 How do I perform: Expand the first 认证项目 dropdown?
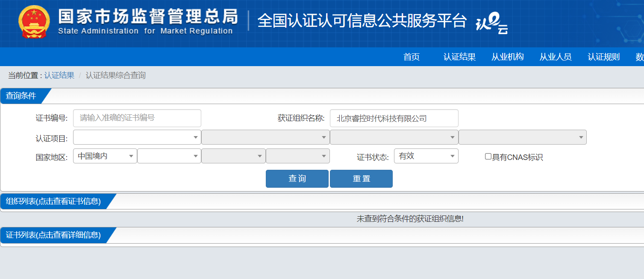137,137
